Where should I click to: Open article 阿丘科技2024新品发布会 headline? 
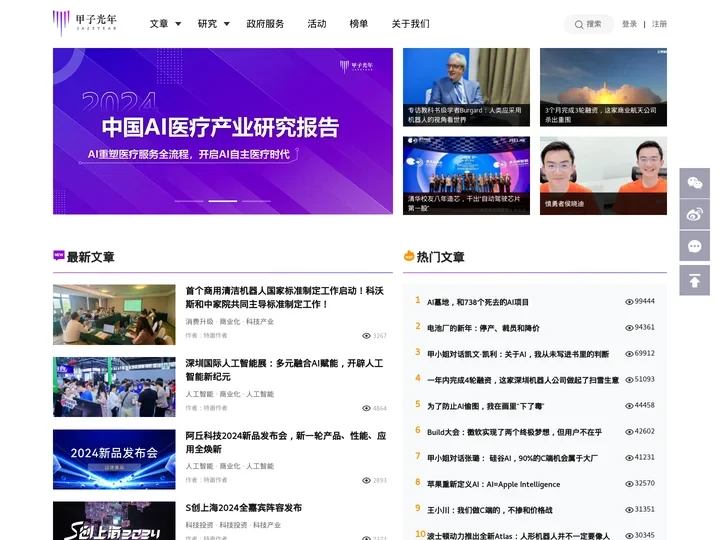(286, 442)
